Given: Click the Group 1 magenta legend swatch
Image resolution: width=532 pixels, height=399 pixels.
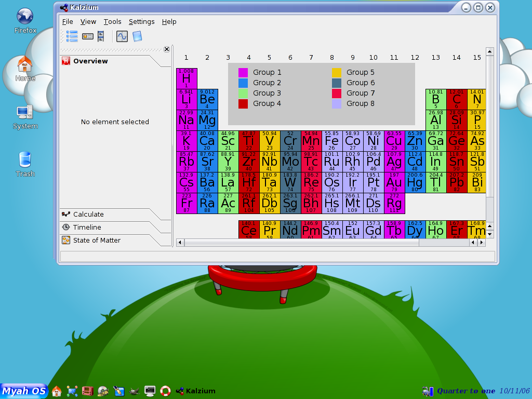Looking at the screenshot, I should click(x=243, y=73).
